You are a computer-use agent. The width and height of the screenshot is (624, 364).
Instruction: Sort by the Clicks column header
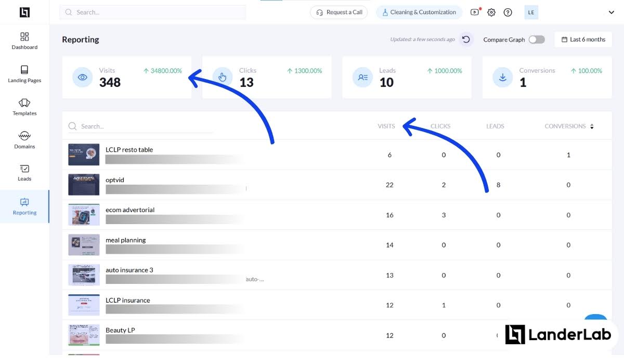pos(440,126)
